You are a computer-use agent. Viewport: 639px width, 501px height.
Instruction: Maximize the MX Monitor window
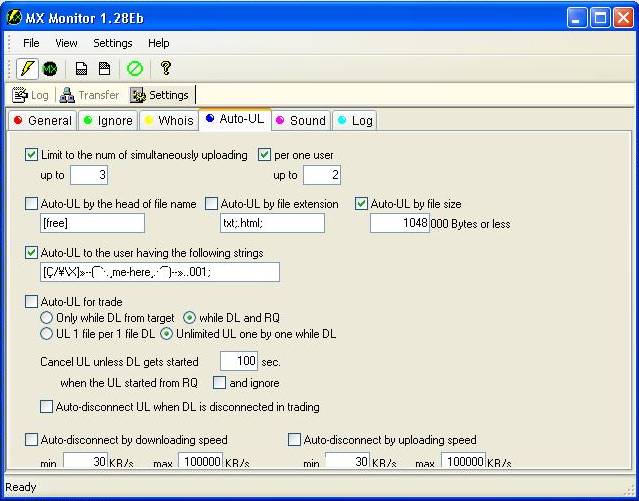(x=600, y=18)
